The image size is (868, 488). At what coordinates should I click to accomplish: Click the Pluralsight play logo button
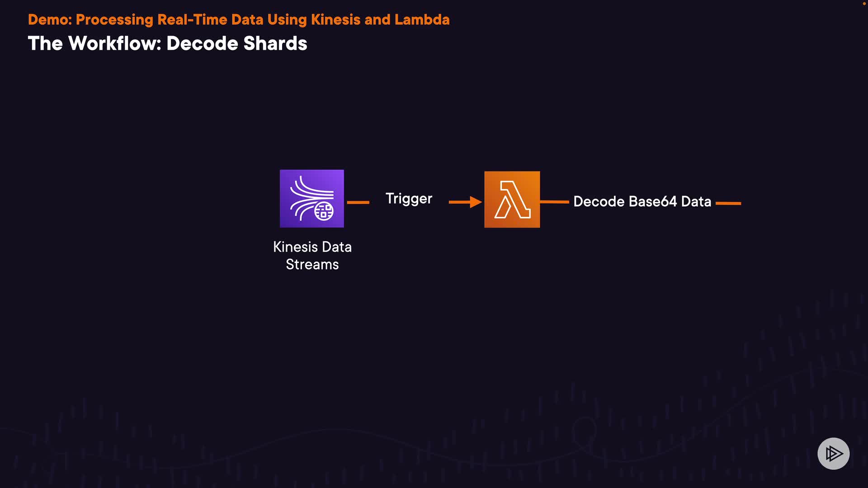[833, 453]
